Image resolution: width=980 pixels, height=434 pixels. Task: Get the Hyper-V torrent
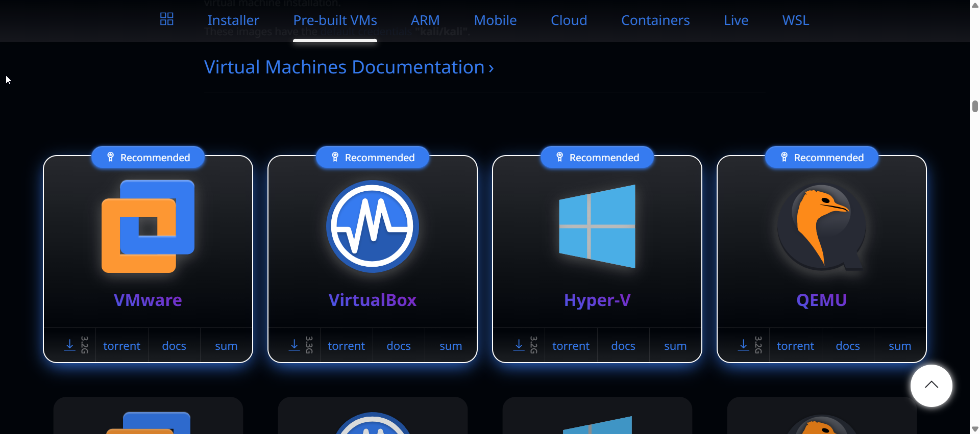[x=571, y=346]
